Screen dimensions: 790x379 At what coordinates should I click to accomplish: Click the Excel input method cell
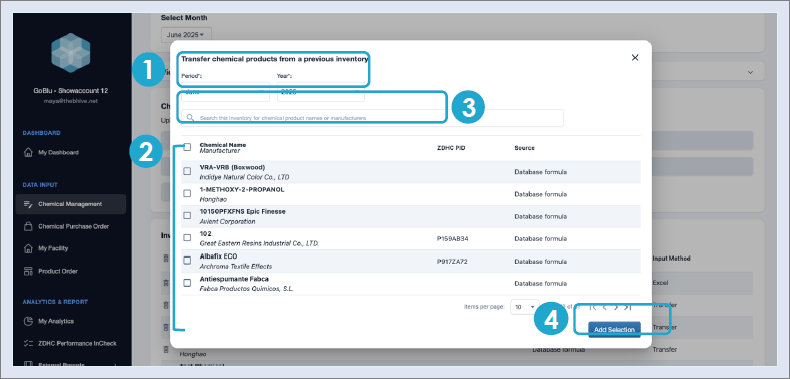click(x=660, y=283)
